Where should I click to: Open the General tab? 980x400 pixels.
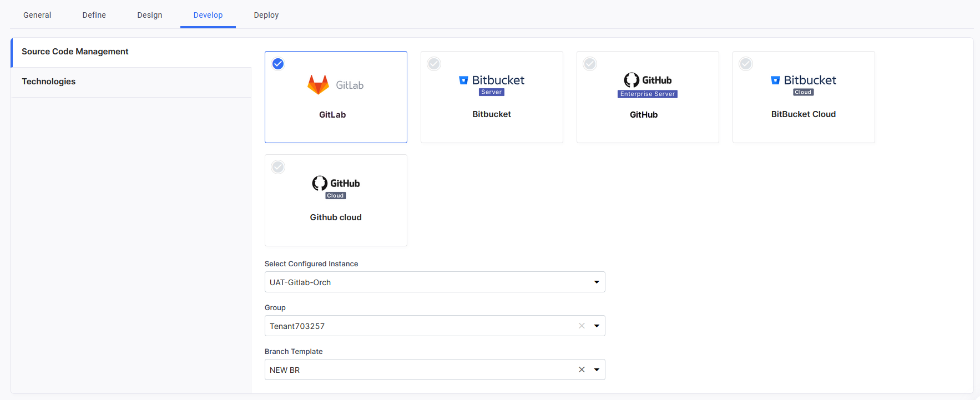click(x=37, y=15)
